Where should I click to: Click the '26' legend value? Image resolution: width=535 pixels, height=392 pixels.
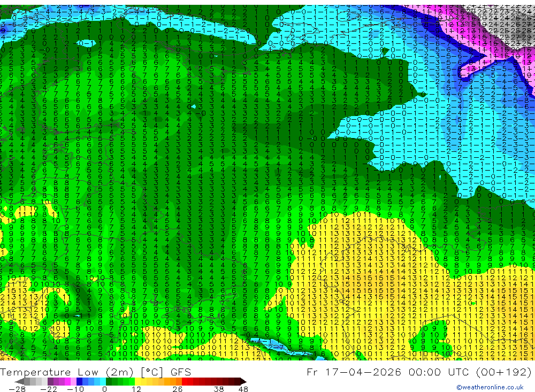click(x=178, y=389)
